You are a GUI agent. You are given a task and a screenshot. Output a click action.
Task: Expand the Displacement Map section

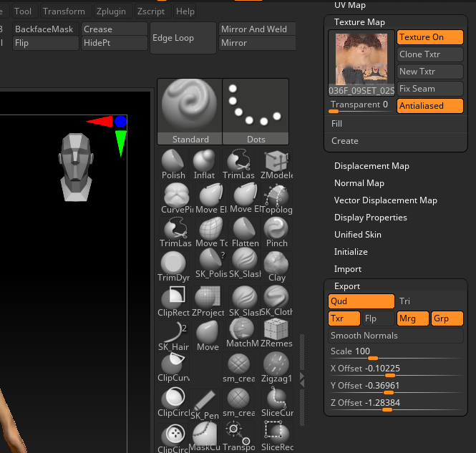(x=371, y=166)
